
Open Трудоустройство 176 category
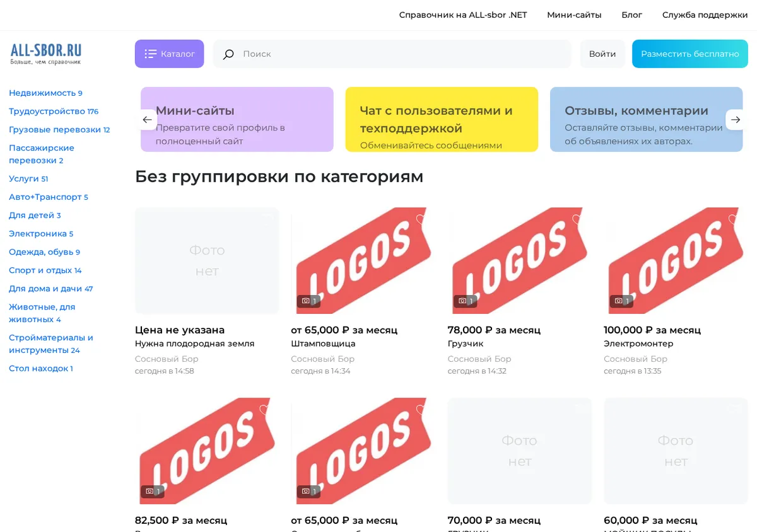[x=54, y=112]
